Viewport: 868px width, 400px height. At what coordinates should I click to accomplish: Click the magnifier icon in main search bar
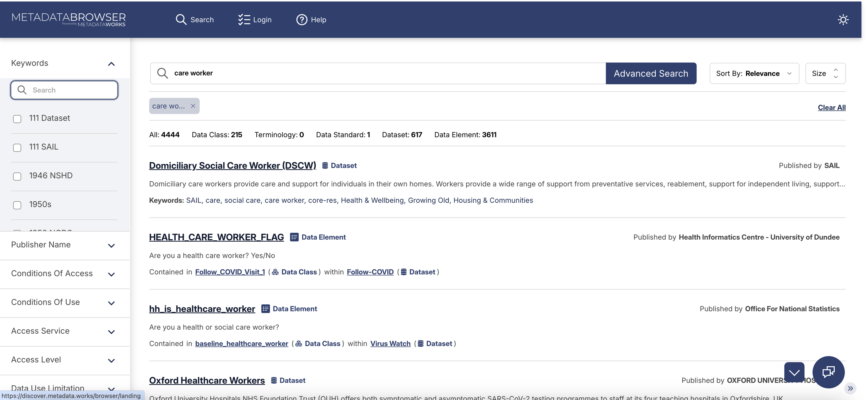point(162,73)
